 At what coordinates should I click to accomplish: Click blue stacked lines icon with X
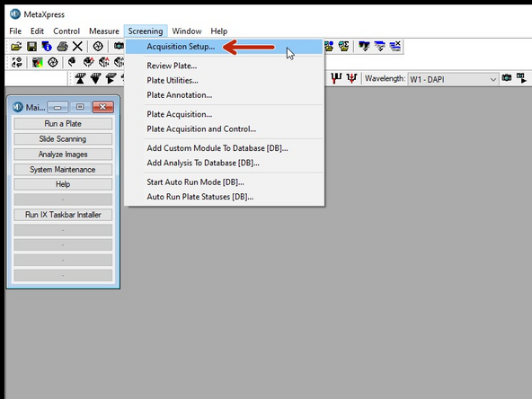tap(395, 46)
